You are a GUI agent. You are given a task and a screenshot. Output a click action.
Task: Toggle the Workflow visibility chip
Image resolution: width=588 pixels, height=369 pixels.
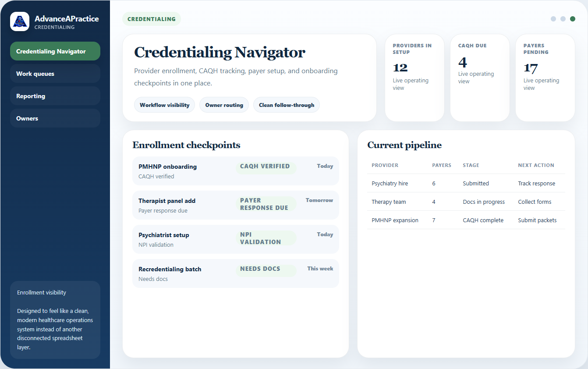click(164, 105)
